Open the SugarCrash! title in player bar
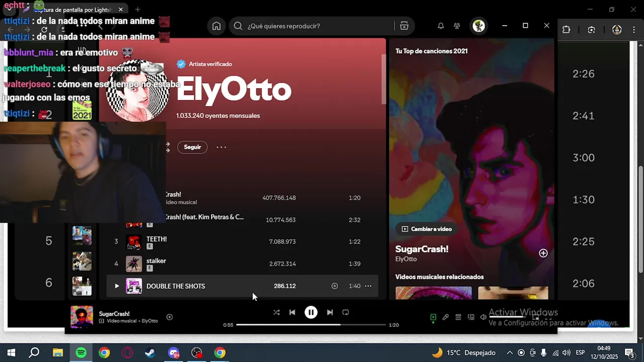Viewport: 644px width, 362px height. tap(114, 314)
